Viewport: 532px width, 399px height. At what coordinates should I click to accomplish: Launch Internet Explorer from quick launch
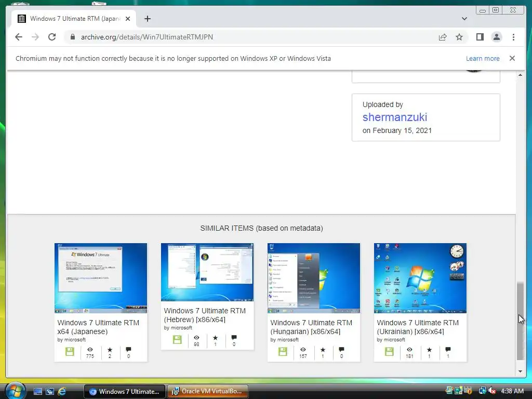(62, 392)
